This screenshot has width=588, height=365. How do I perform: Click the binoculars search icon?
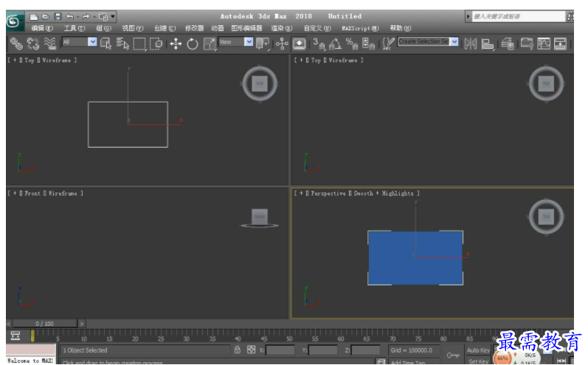tap(570, 16)
